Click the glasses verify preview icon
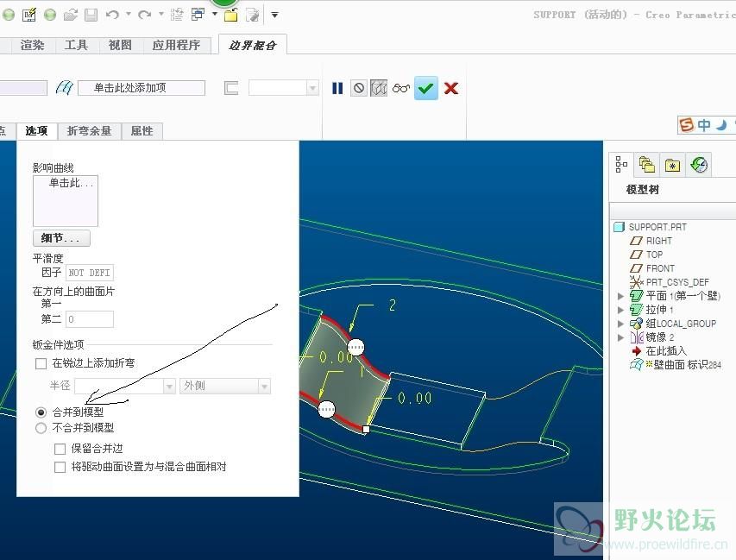The height and width of the screenshot is (560, 736). (x=401, y=88)
